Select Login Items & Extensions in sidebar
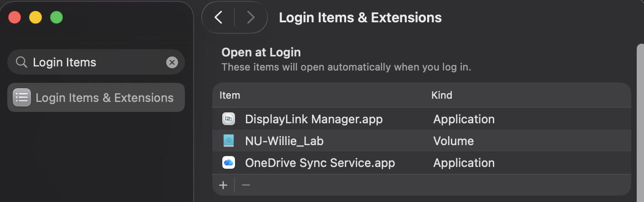644x202 pixels. (x=96, y=97)
